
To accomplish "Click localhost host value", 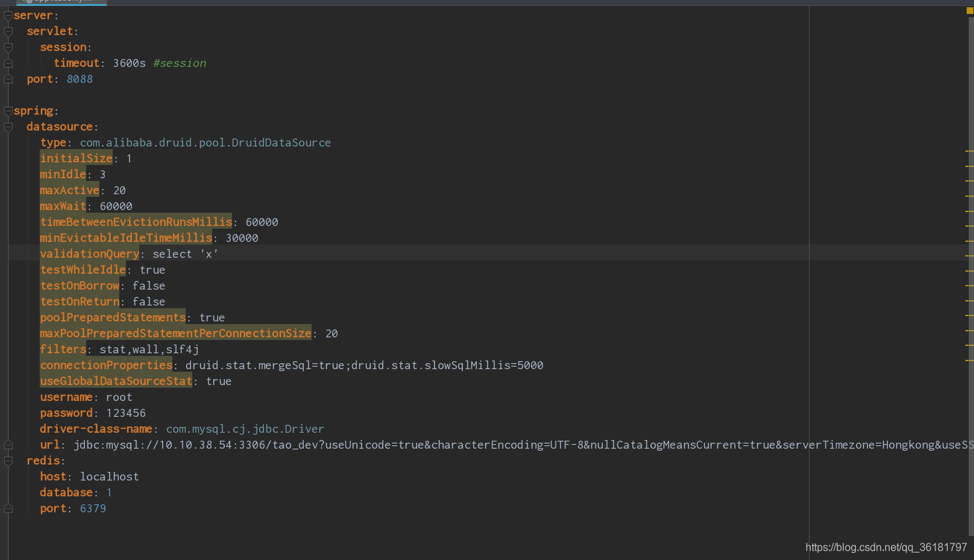I will pyautogui.click(x=109, y=476).
